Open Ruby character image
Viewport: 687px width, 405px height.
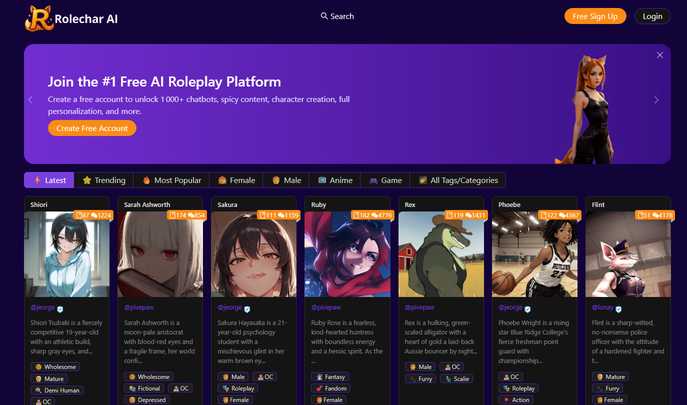347,254
